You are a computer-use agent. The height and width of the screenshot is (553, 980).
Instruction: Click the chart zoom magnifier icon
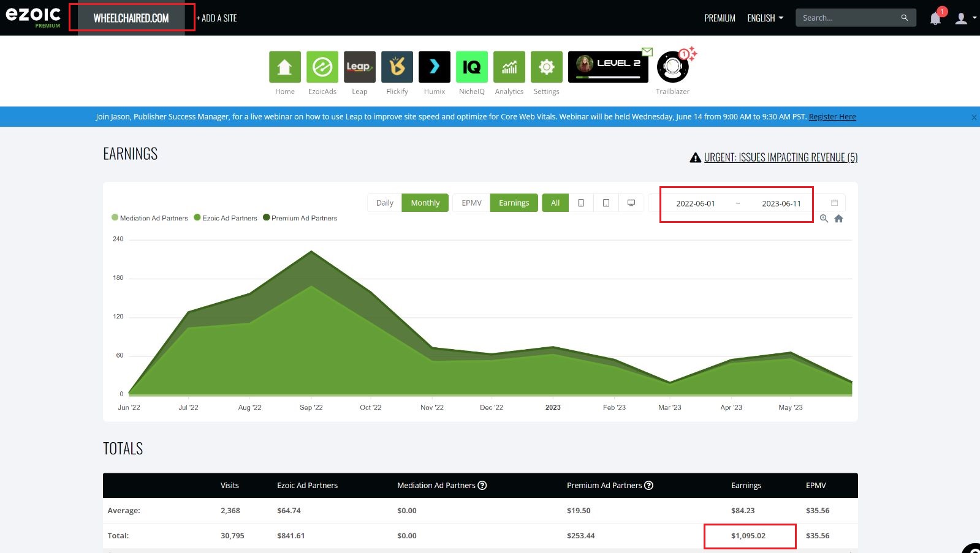(x=824, y=219)
